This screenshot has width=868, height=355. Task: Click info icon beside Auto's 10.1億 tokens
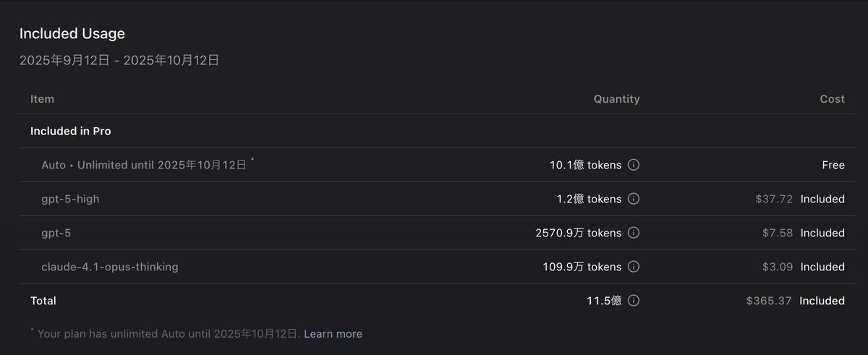point(634,165)
